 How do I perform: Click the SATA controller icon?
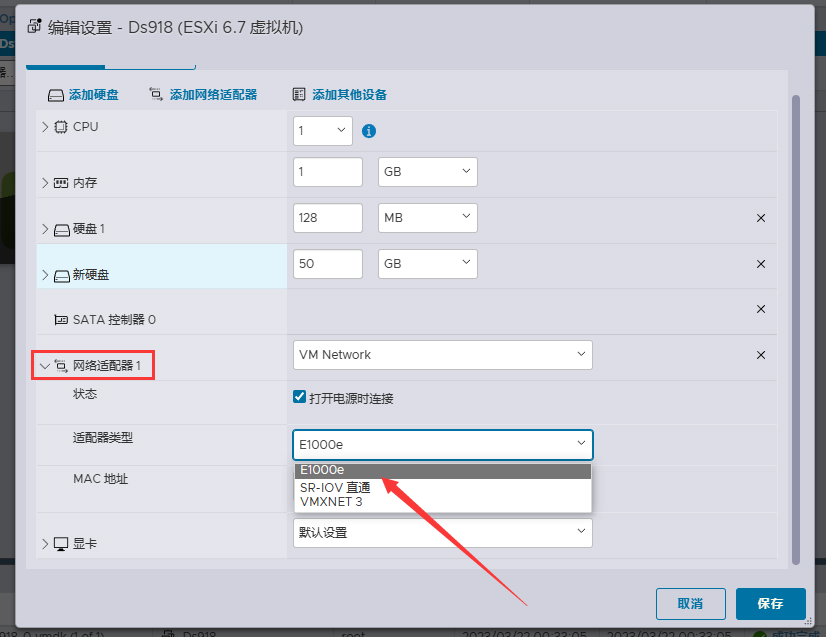click(x=61, y=320)
